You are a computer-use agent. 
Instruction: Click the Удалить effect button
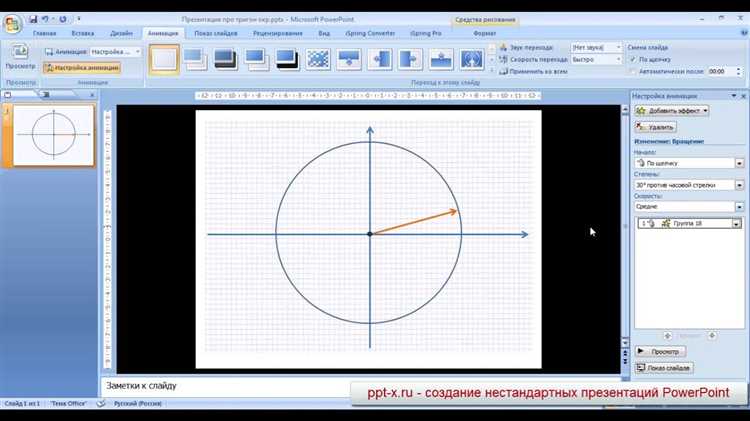(655, 127)
